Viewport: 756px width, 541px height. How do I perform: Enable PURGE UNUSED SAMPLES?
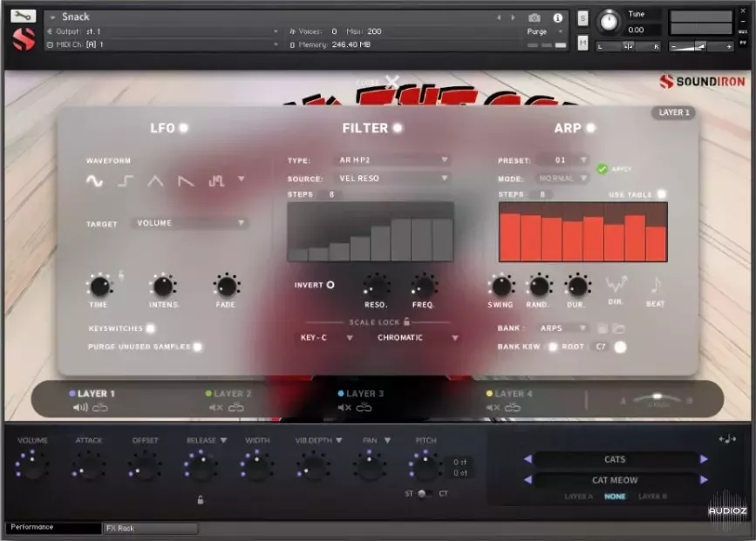(197, 347)
